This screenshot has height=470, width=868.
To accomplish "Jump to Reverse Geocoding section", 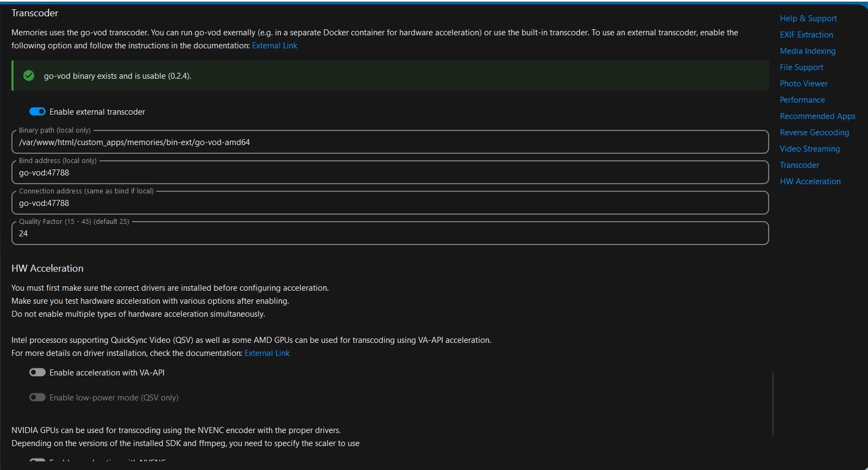I will click(x=814, y=133).
